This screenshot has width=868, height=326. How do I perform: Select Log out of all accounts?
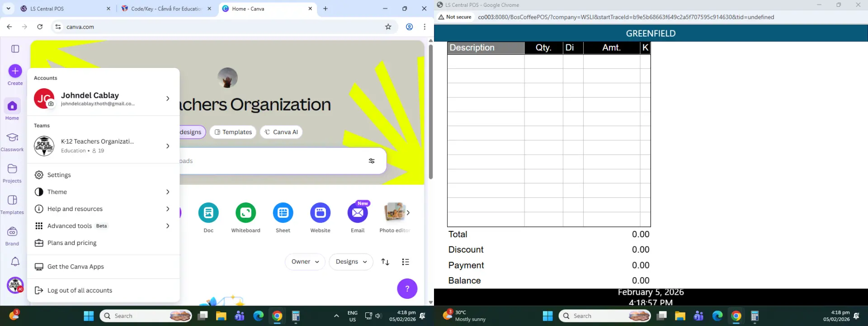coord(104,290)
